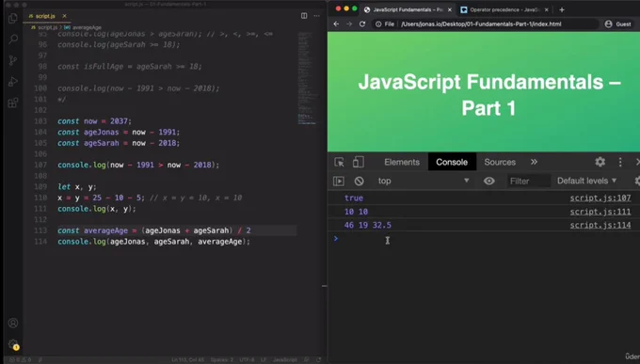
Task: Open the Default levels dropdown
Action: (x=587, y=181)
